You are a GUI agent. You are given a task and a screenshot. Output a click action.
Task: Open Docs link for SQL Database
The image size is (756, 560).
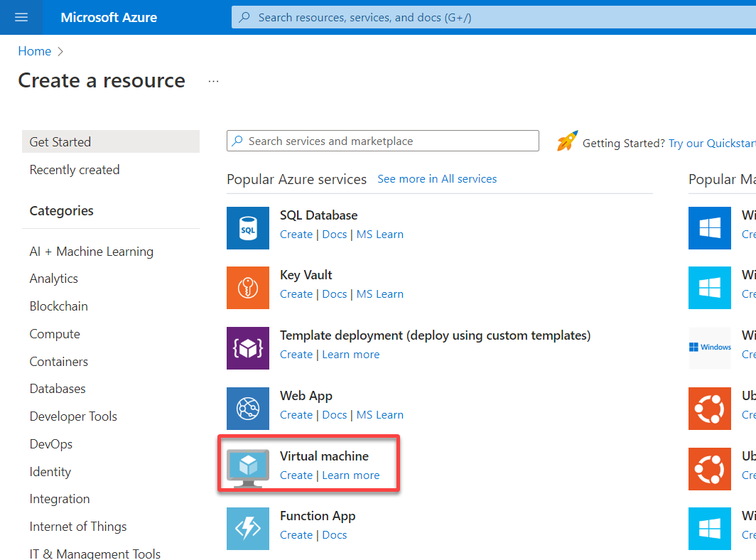[334, 235]
